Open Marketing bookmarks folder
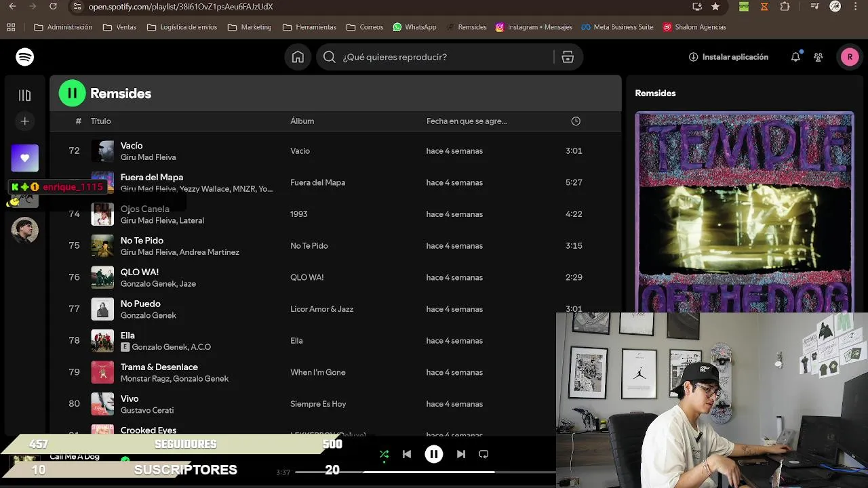Image resolution: width=868 pixels, height=488 pixels. pos(250,27)
